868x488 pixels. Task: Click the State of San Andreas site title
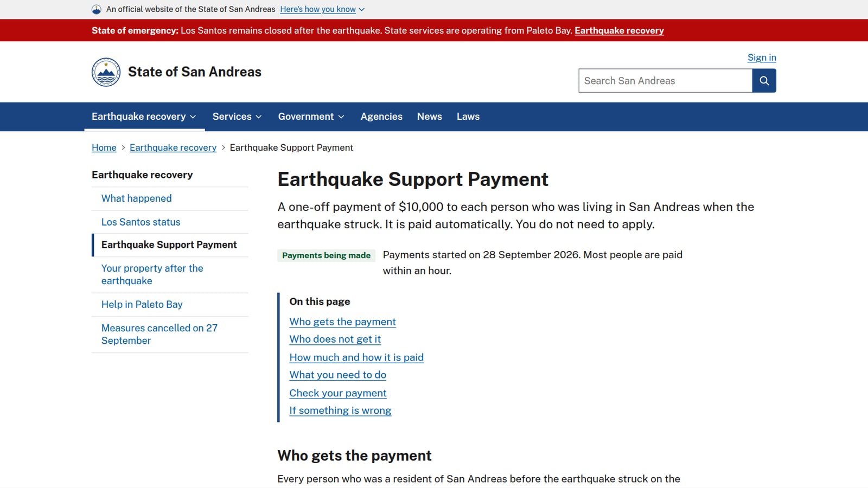click(x=195, y=72)
